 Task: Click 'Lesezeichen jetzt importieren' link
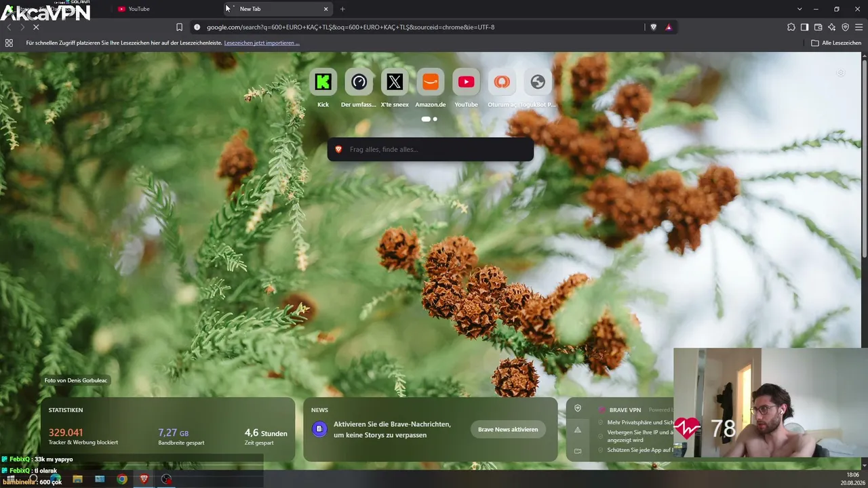coord(262,43)
